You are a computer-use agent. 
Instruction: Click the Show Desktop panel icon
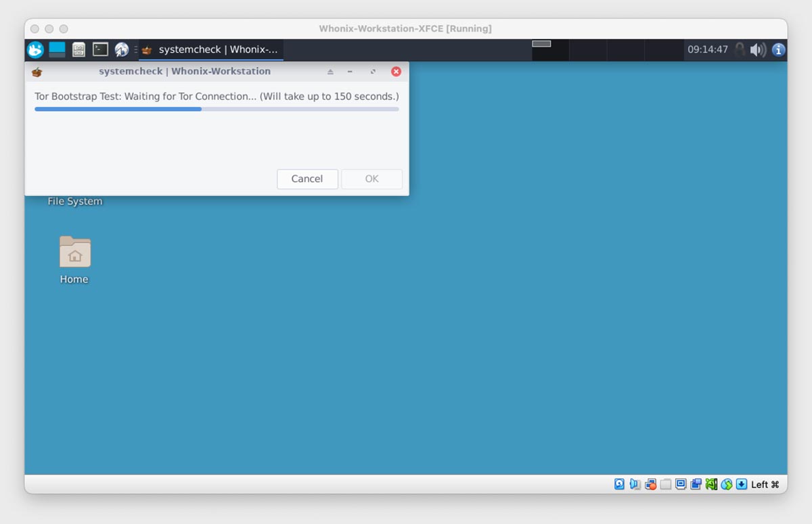(57, 49)
